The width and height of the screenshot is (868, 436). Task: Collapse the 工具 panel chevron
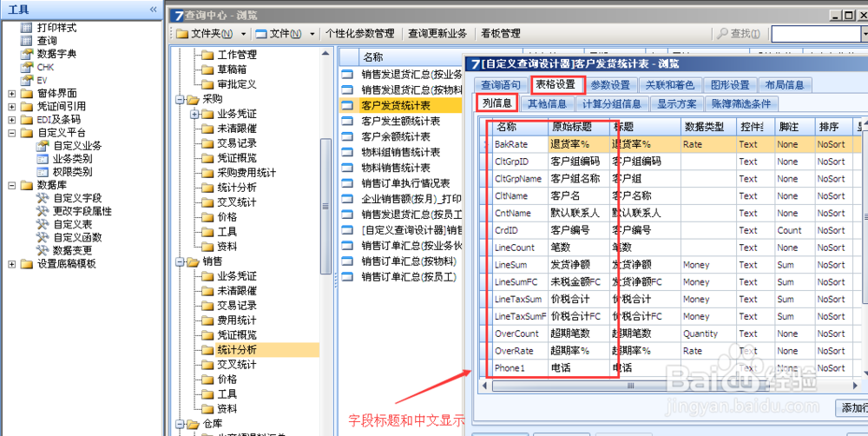point(154,10)
